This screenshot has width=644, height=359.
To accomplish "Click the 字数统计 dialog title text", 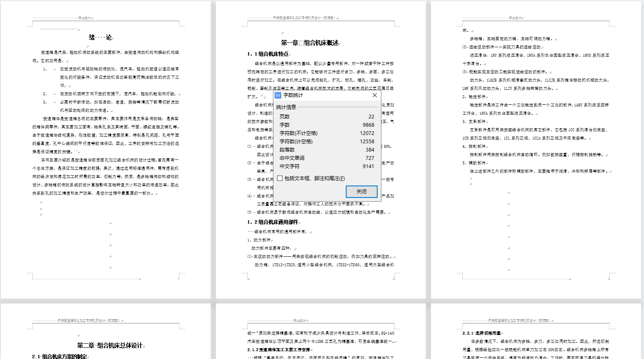I will [293, 95].
